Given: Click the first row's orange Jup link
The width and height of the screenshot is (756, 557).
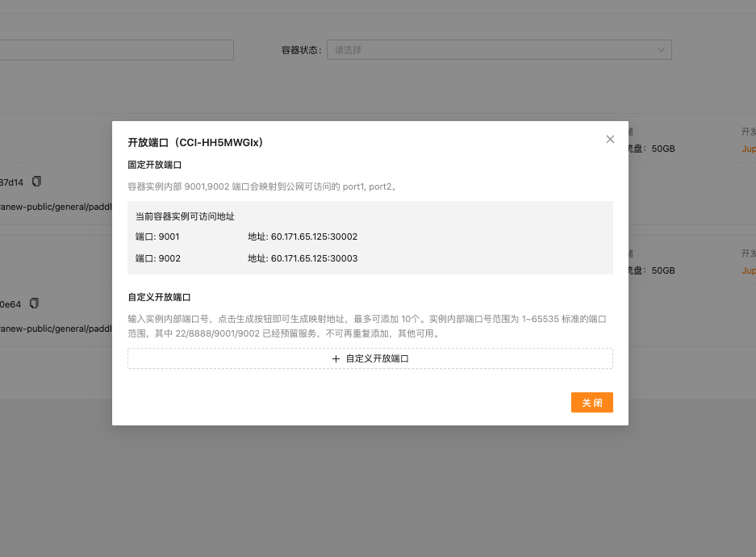Looking at the screenshot, I should [x=749, y=149].
